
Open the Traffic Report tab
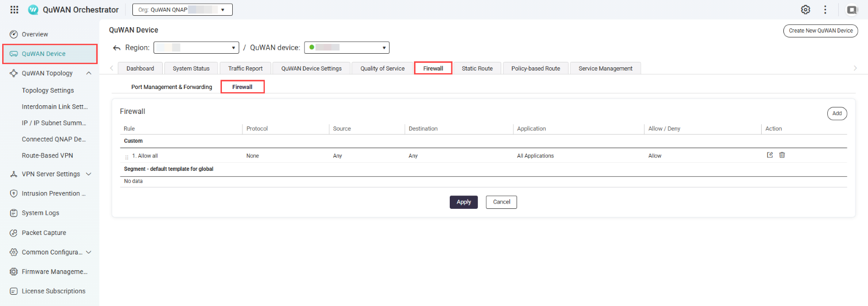pyautogui.click(x=245, y=68)
